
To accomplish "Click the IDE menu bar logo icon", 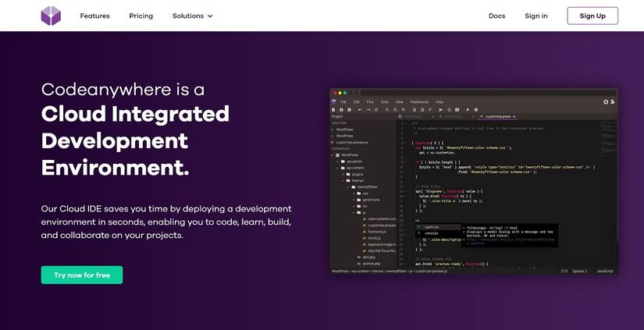I will [333, 101].
